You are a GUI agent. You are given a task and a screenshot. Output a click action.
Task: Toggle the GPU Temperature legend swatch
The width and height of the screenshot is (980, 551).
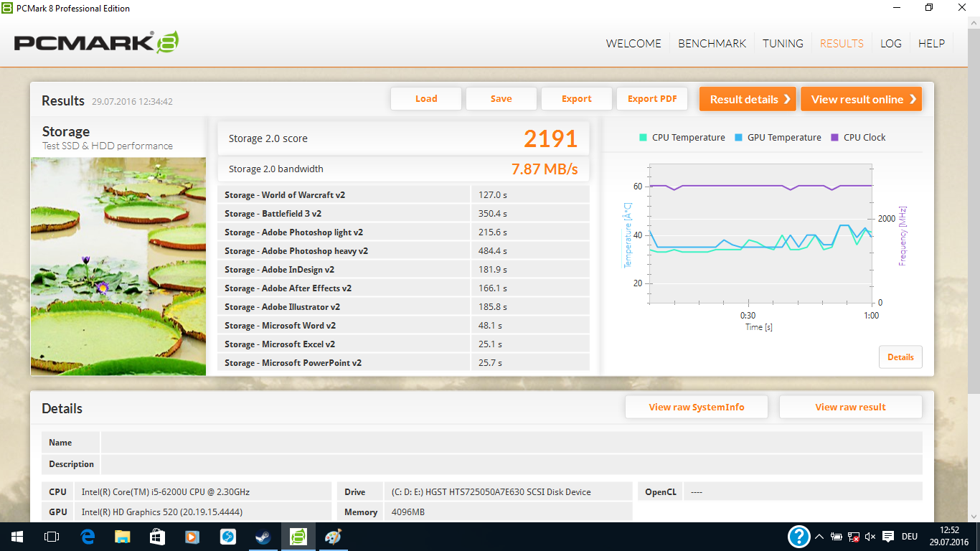(739, 138)
